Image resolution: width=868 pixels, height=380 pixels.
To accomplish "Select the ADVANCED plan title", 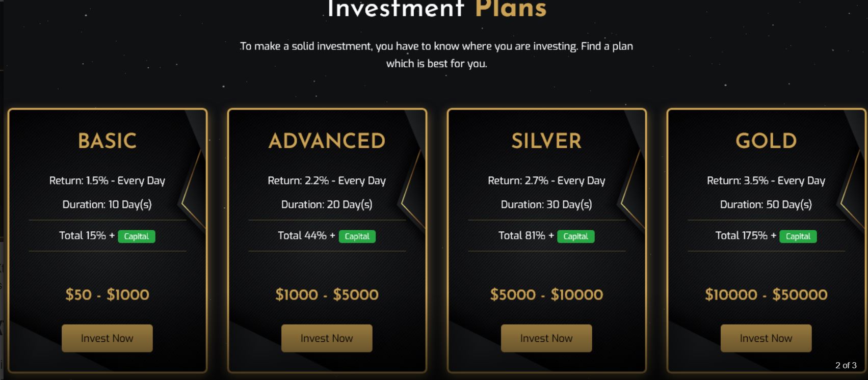I will click(327, 141).
